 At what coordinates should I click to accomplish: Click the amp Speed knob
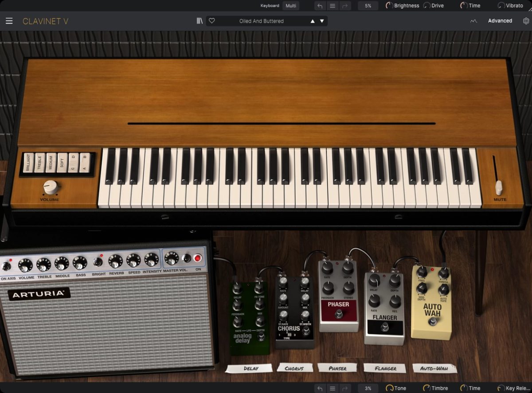coord(133,260)
